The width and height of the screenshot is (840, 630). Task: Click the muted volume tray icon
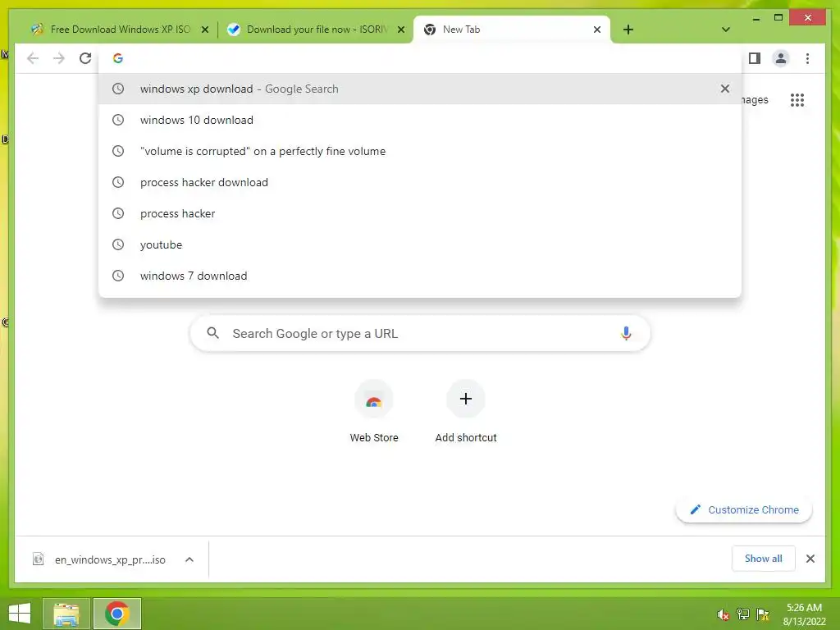click(724, 614)
